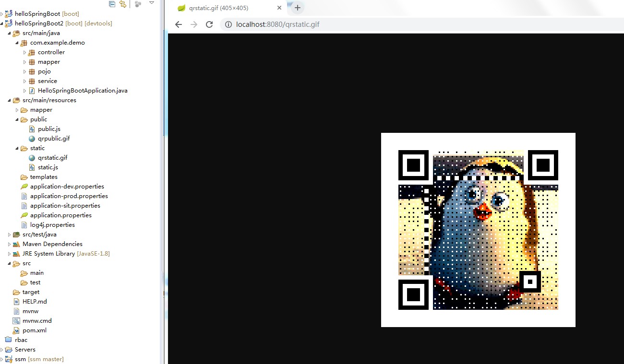The width and height of the screenshot is (624, 364).
Task: Click the address bar URL field
Action: tap(422, 24)
